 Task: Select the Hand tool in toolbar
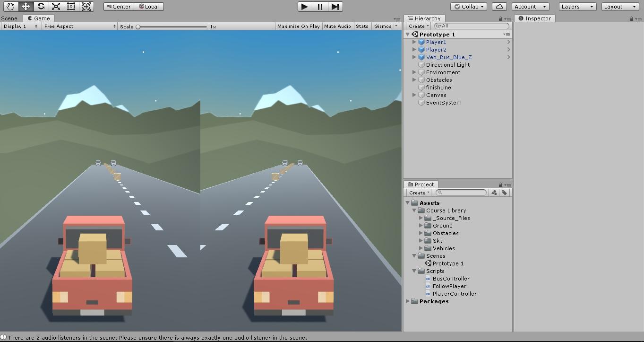[x=10, y=7]
